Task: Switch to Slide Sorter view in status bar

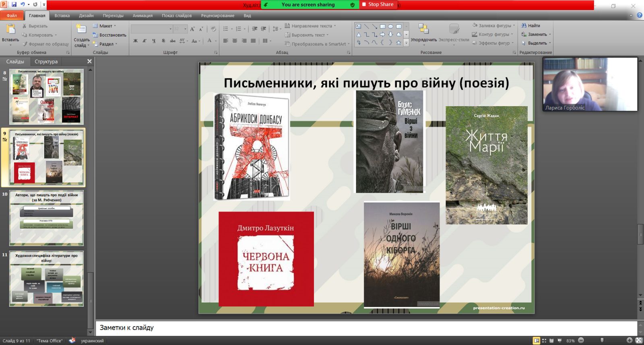Action: [544, 341]
